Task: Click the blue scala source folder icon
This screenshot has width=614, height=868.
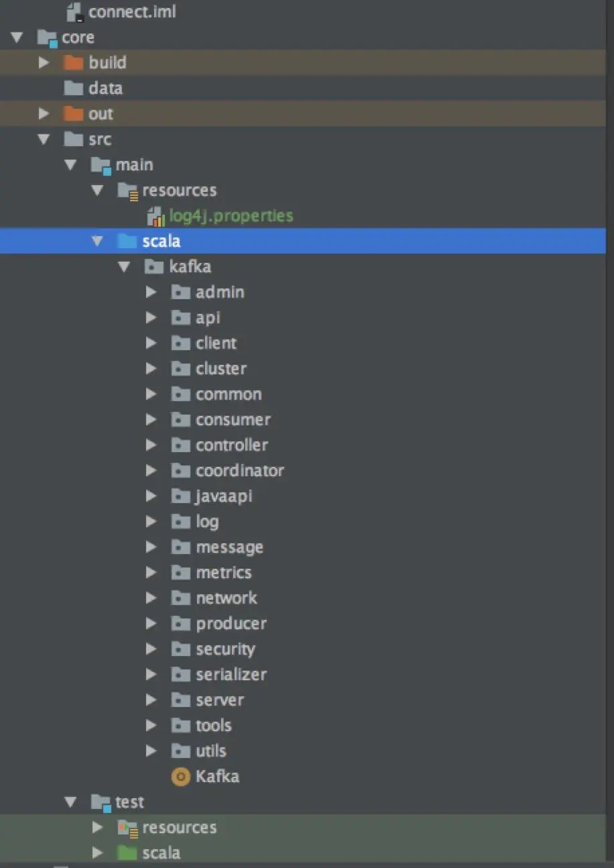Action: (x=127, y=241)
